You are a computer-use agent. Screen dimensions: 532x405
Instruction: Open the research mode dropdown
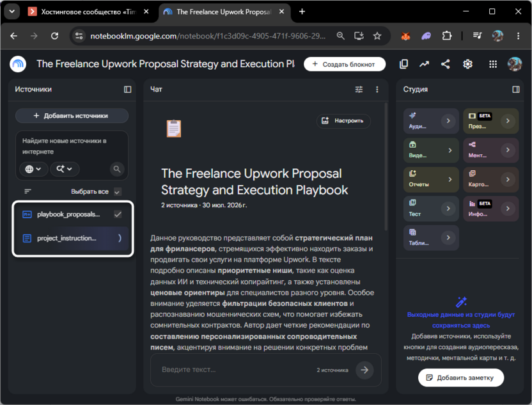click(65, 169)
